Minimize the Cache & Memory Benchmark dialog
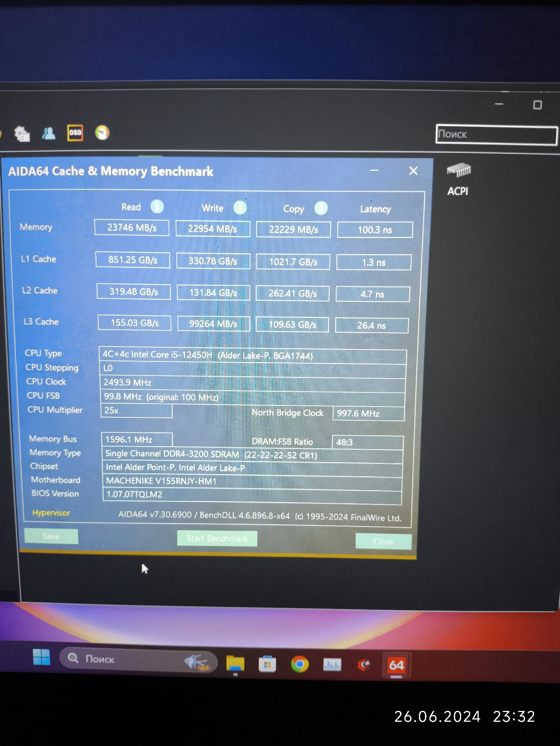The image size is (560, 746). (374, 170)
